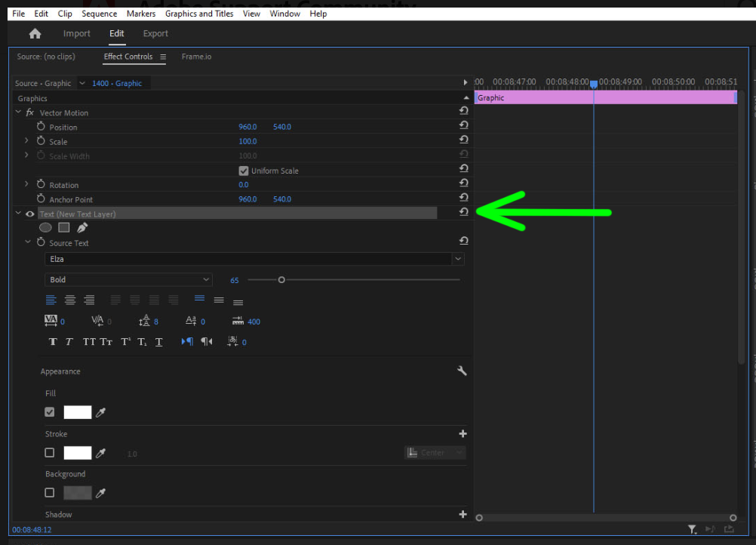Apply All Caps text formatting
756x545 pixels.
(89, 341)
